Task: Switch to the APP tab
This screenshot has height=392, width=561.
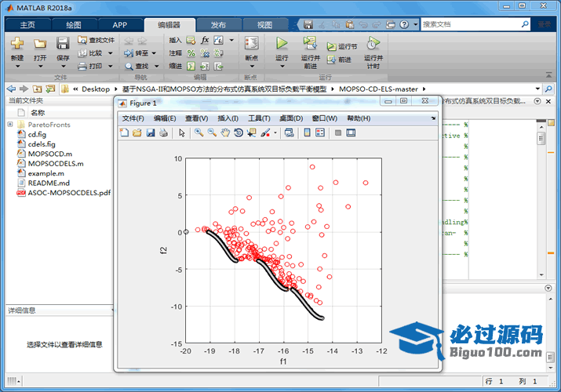Action: [120, 25]
